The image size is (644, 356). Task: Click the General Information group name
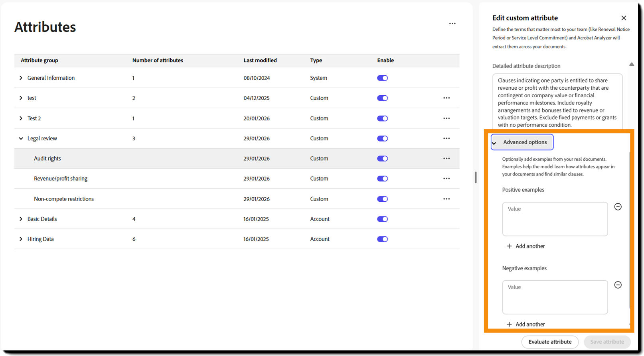tap(51, 78)
